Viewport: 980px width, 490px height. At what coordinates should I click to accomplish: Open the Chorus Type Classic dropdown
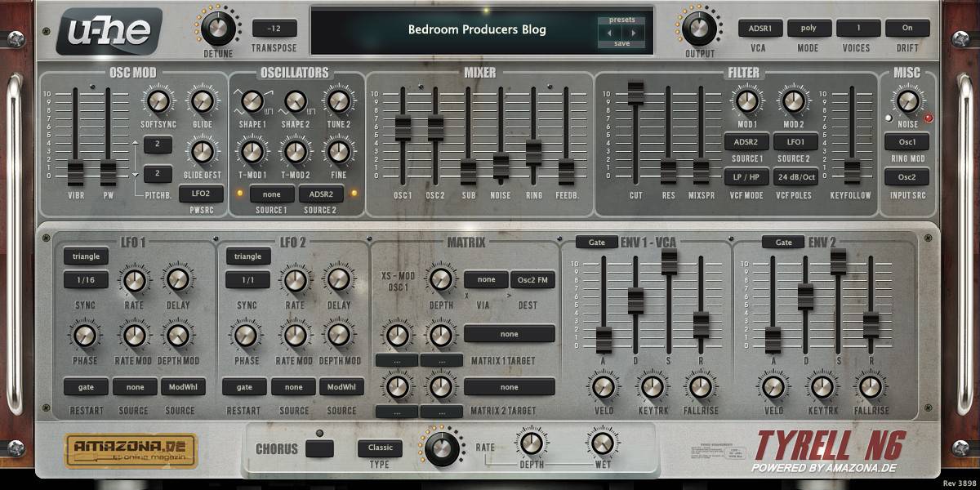click(380, 448)
